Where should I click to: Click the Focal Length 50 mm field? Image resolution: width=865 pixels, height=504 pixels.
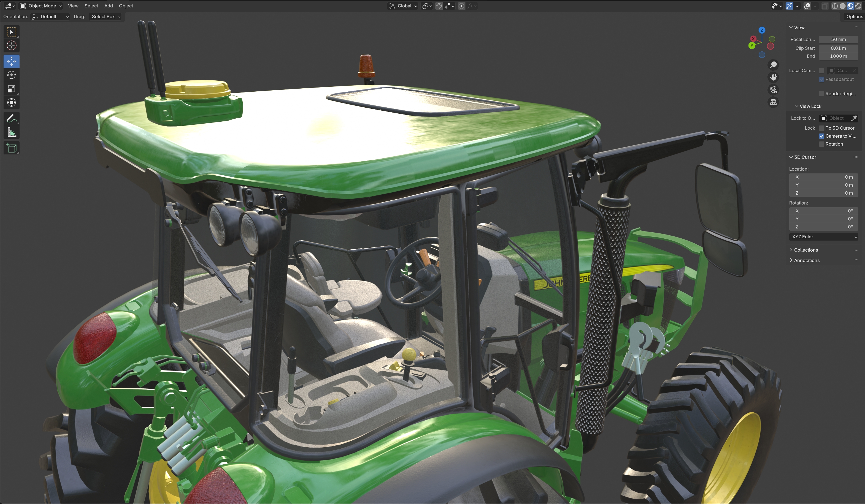tap(838, 39)
